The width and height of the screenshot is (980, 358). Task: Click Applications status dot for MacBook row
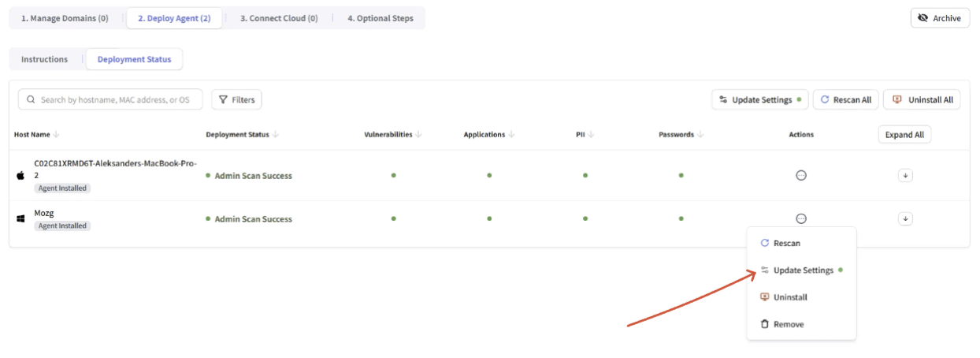coord(489,175)
